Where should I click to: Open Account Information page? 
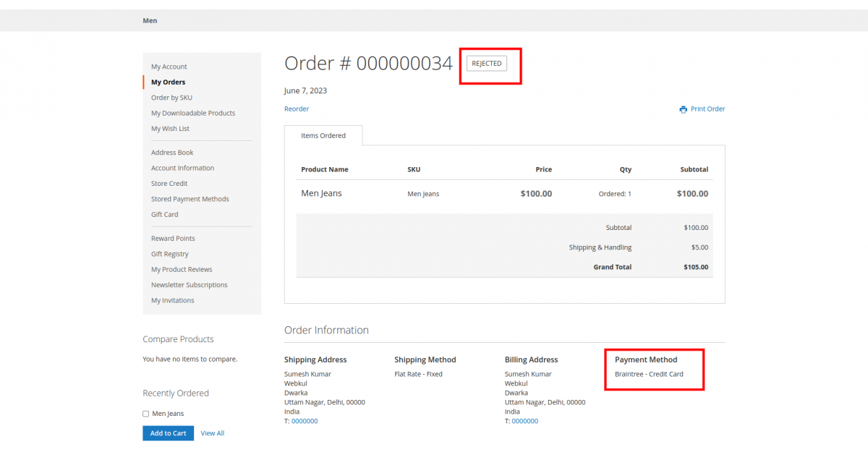coord(182,168)
